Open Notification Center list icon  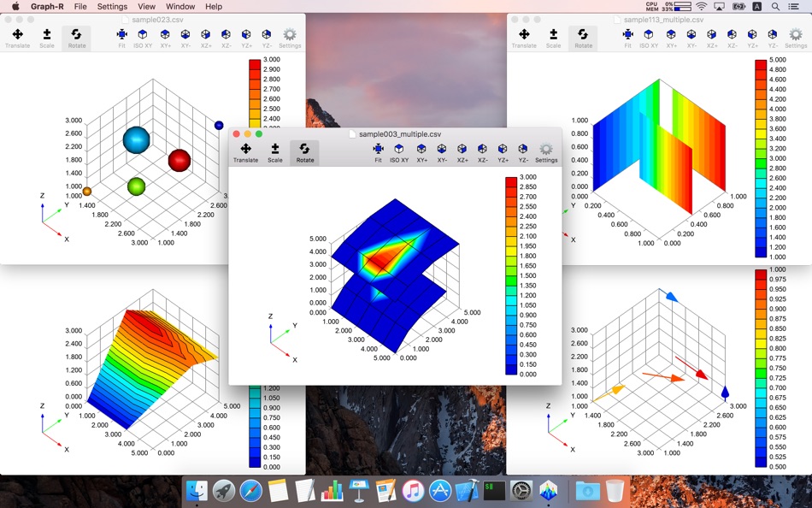(x=793, y=6)
